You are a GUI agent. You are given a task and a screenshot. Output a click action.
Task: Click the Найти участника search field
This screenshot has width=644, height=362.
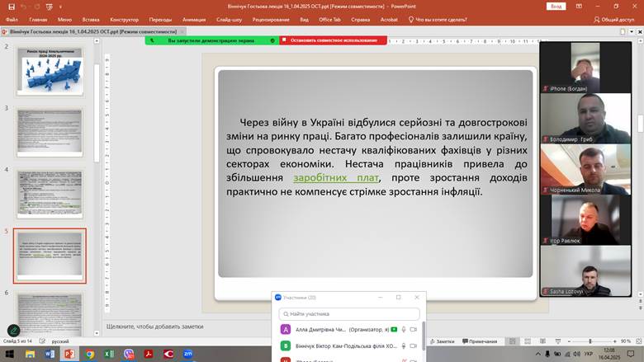(x=349, y=314)
